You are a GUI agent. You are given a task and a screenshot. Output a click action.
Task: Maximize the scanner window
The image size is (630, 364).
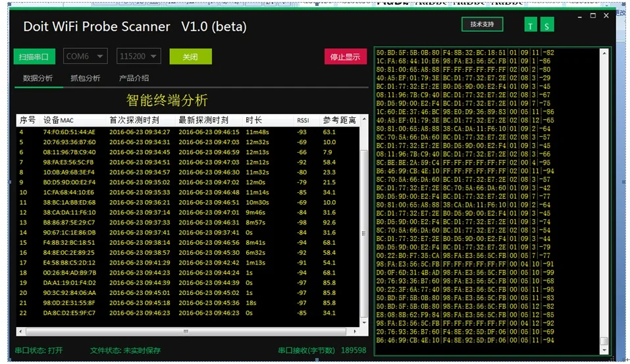592,16
